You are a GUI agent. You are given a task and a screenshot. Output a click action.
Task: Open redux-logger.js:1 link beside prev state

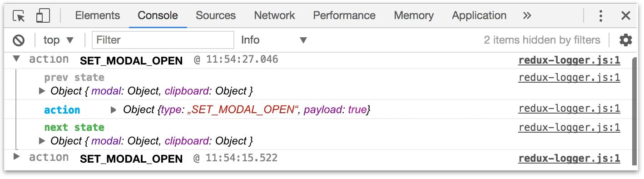point(569,78)
